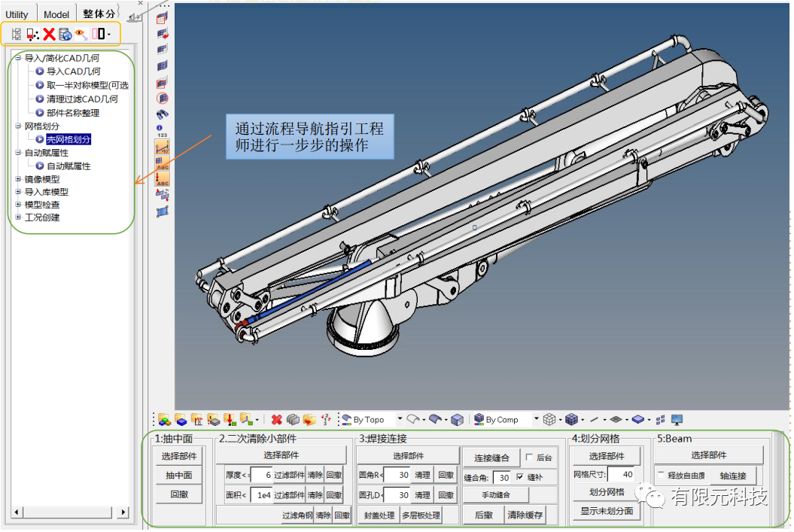Viewport: 794px width, 532px height.
Task: Click the 抽中面 button
Action: 178,476
